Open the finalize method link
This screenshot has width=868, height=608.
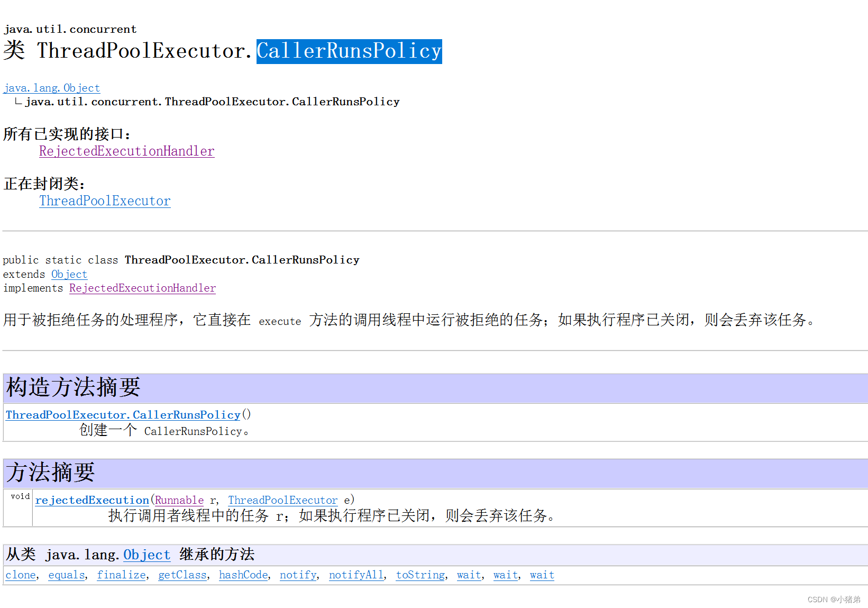tap(122, 575)
